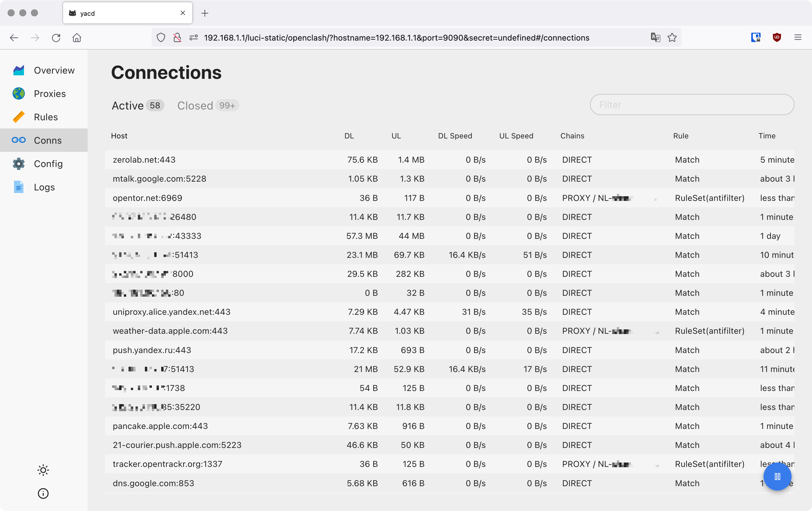Click the translate page icon in address bar
Screen dimensions: 812x511
point(655,37)
